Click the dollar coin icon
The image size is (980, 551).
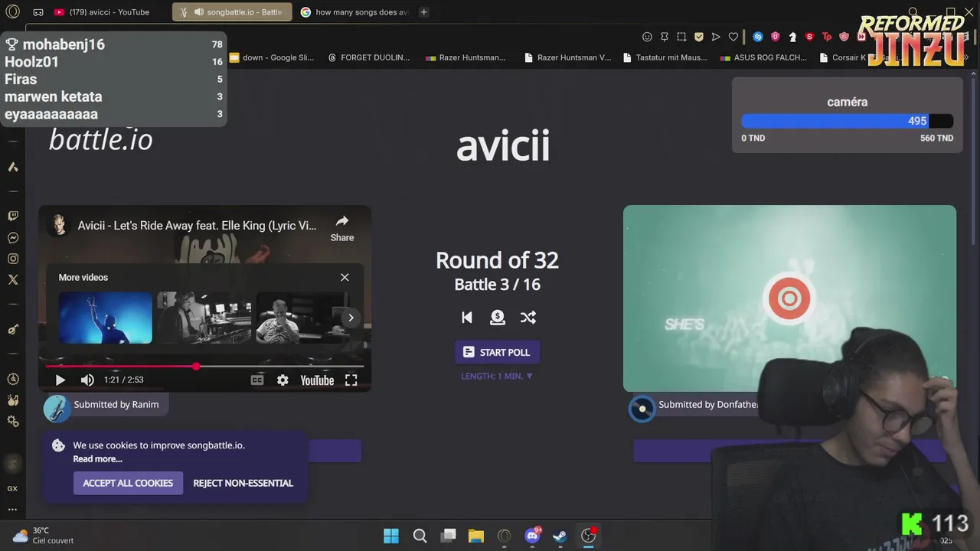coord(498,317)
